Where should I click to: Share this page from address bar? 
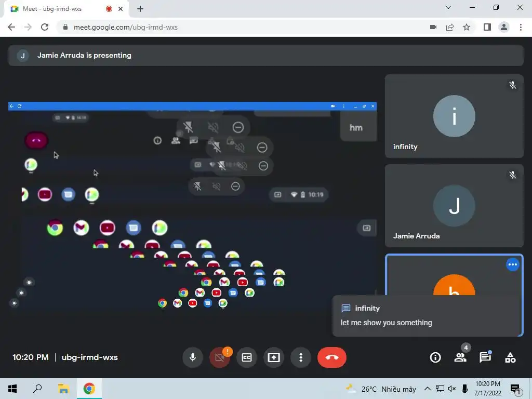[450, 27]
